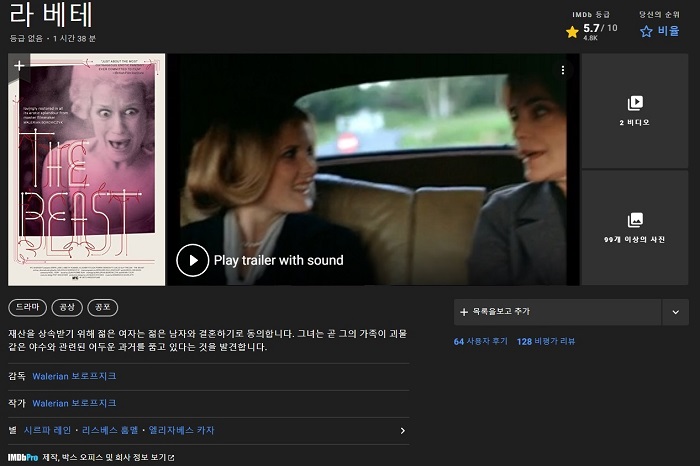Screen dimensions: 700x466
Task: Open writer Walerian 보로프치크 link
Action: tap(74, 403)
